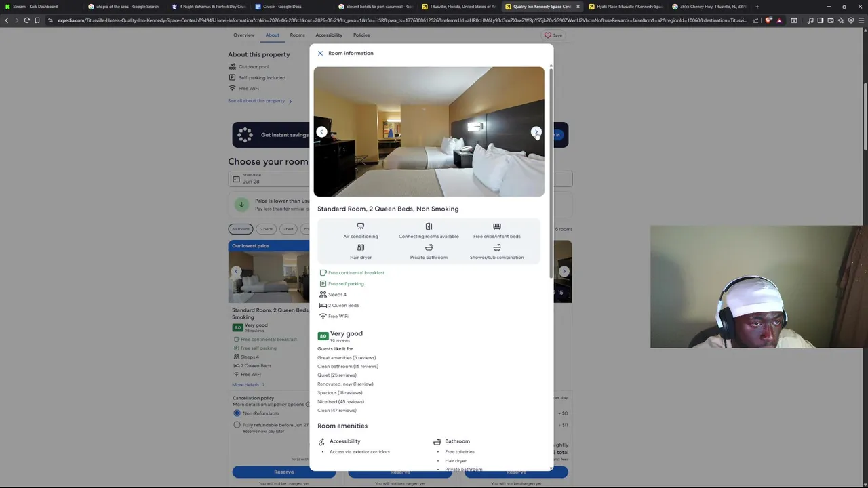The image size is (868, 488).
Task: Click 'Clean (47 reviews)' text
Action: [x=337, y=410]
